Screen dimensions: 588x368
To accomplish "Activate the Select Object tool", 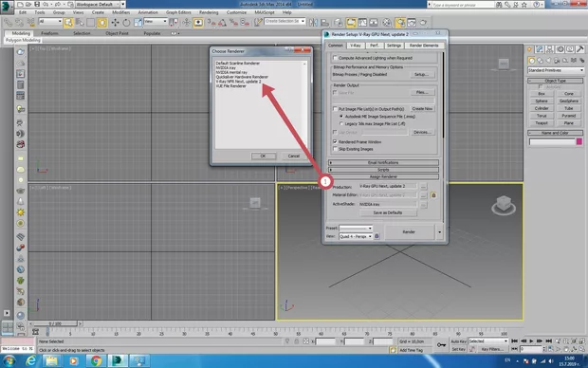I will pyautogui.click(x=68, y=23).
